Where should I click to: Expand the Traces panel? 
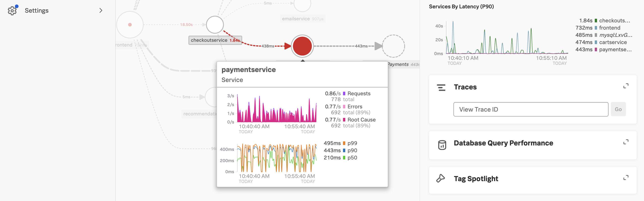pos(626,86)
